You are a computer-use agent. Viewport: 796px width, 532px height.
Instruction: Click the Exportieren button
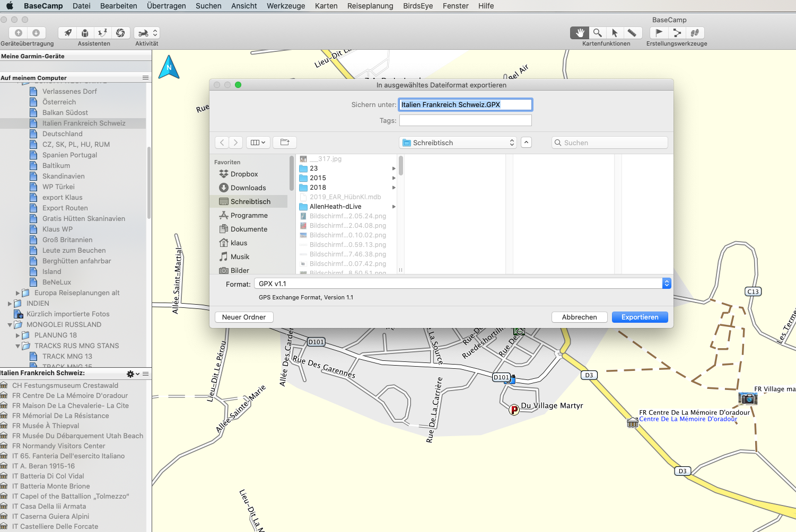[x=640, y=317]
